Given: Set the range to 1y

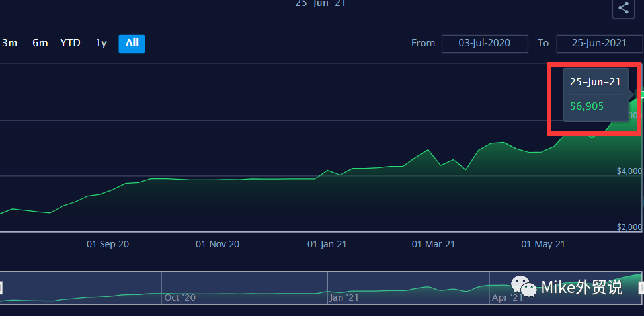Looking at the screenshot, I should (x=101, y=43).
